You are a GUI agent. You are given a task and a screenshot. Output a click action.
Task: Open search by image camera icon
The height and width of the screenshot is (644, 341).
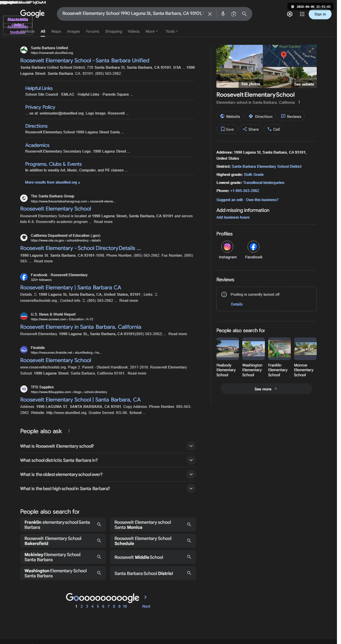234,14
